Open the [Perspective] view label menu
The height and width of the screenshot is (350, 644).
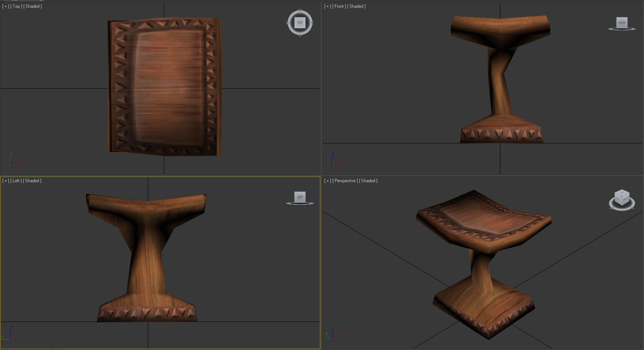[x=345, y=181]
